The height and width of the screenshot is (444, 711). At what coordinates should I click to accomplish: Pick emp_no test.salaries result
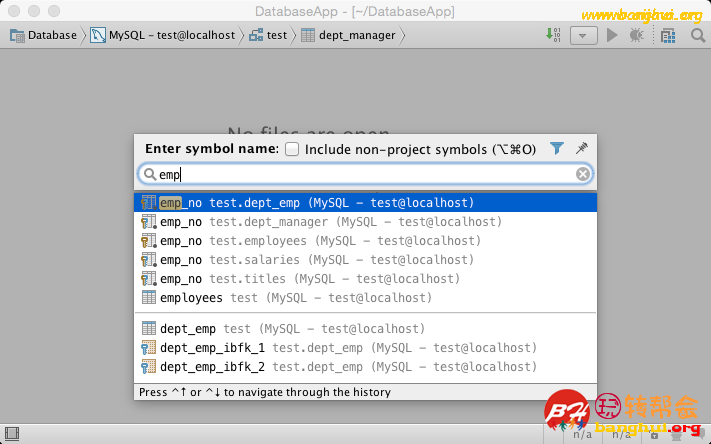tap(365, 260)
